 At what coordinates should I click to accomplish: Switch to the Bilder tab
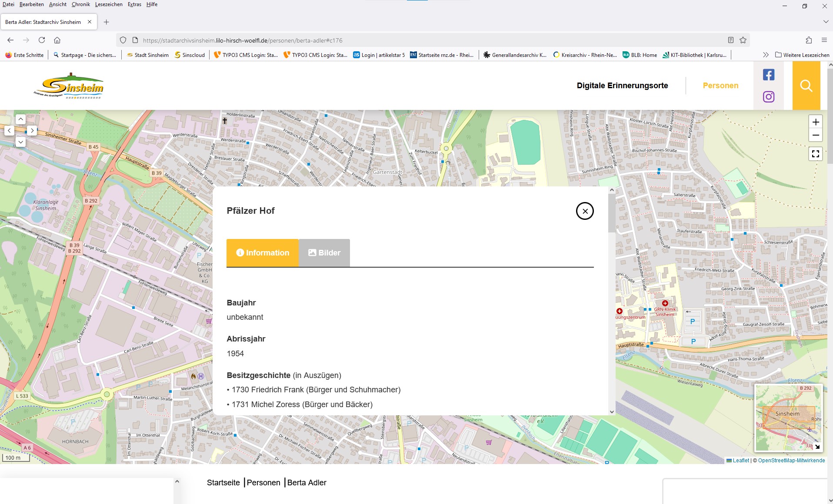[x=324, y=253]
